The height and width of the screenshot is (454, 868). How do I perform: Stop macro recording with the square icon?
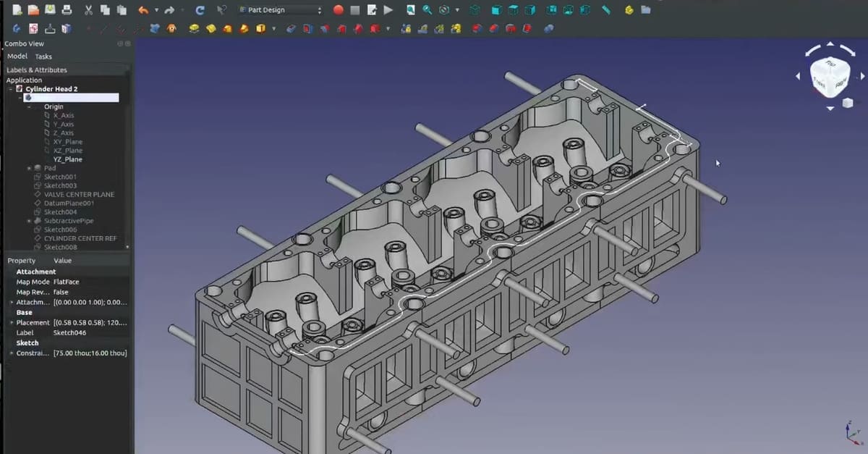click(355, 10)
